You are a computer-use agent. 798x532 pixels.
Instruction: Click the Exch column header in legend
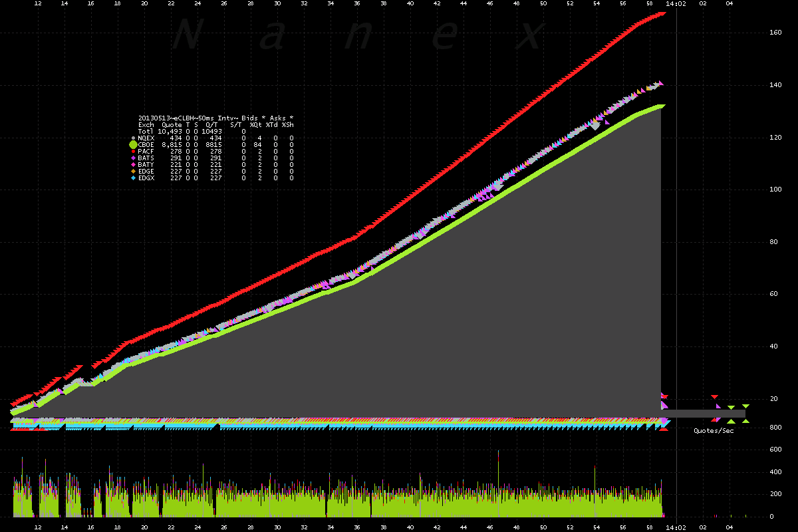coord(146,124)
